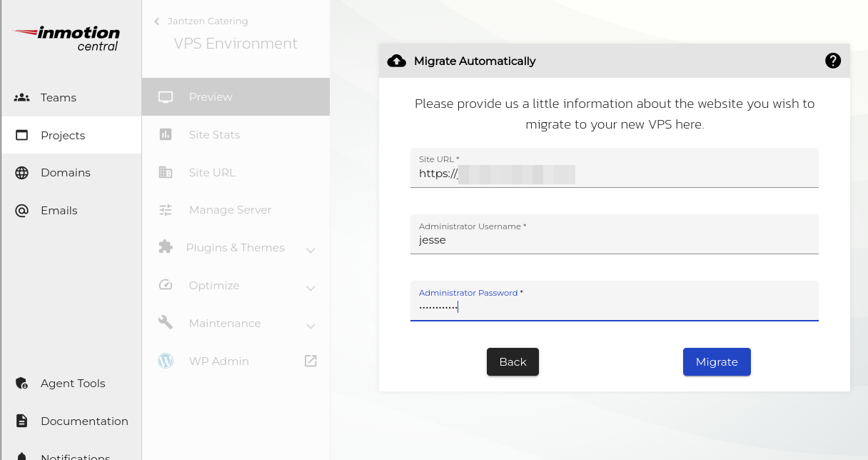Click the Site Stats chart icon
This screenshot has width=868, height=460.
(x=166, y=134)
